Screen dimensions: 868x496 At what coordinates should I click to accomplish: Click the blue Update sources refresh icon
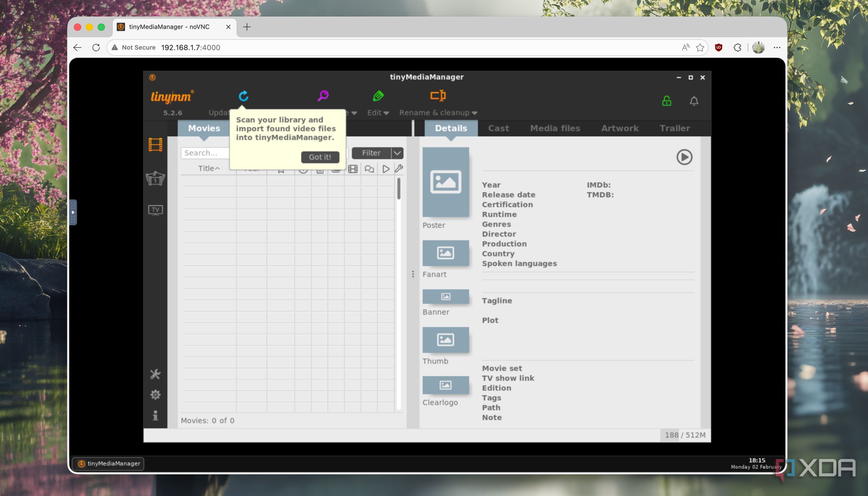coord(243,96)
